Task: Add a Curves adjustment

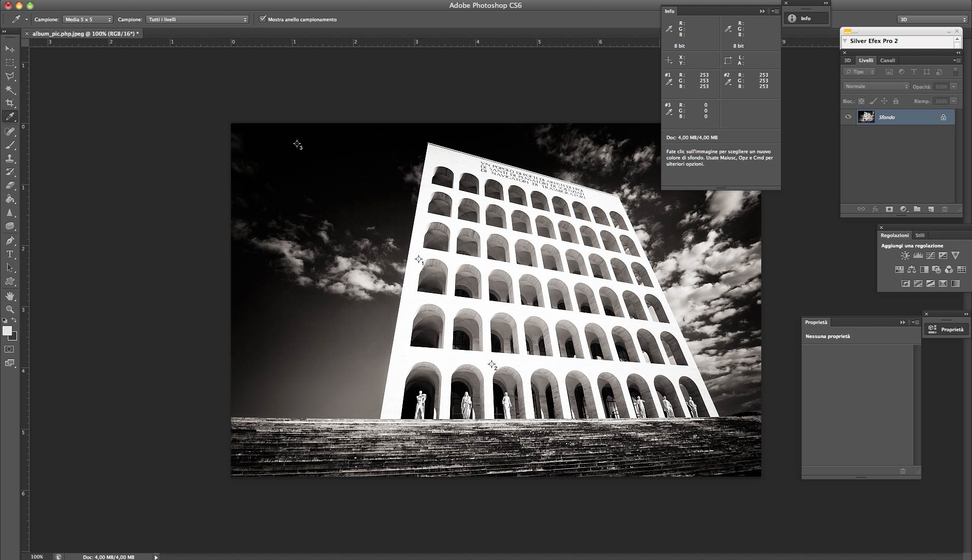Action: [931, 256]
